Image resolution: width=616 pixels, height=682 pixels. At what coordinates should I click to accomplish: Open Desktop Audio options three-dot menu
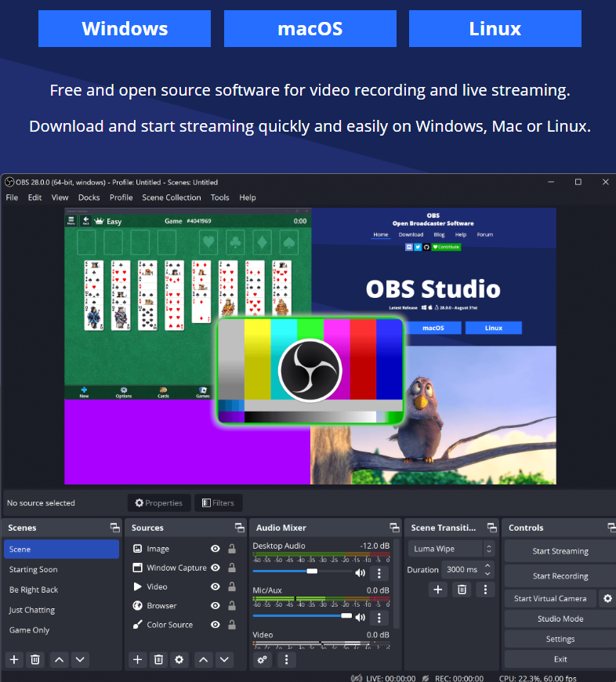[x=379, y=573]
